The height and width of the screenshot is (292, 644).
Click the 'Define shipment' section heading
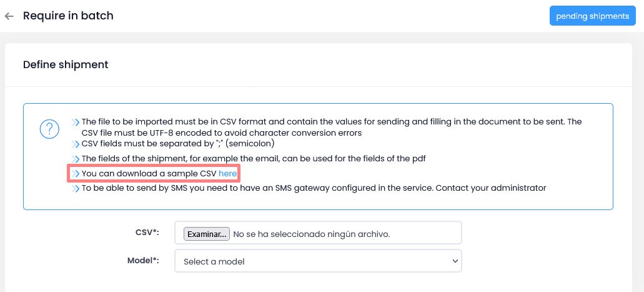[66, 64]
